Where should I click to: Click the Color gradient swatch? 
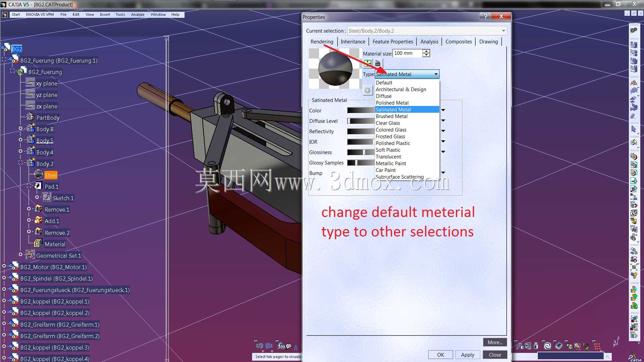(x=361, y=110)
